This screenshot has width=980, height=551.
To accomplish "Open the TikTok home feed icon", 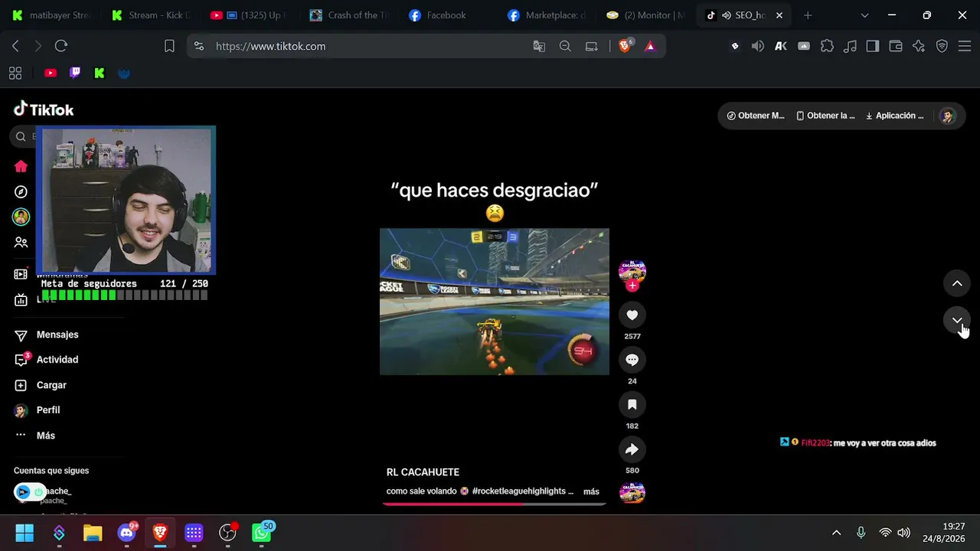I will point(21,167).
